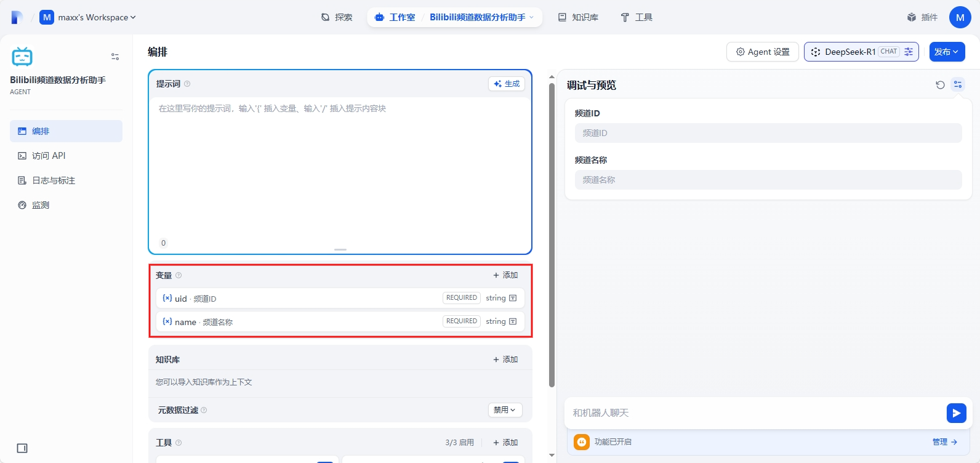The height and width of the screenshot is (463, 980).
Task: Open 访问 API in the left sidebar
Action: [66, 156]
